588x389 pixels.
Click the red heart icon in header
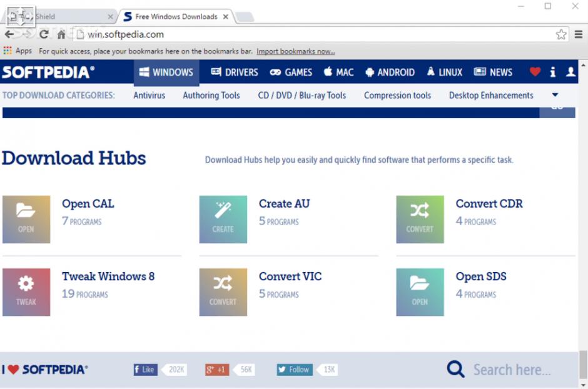[535, 71]
